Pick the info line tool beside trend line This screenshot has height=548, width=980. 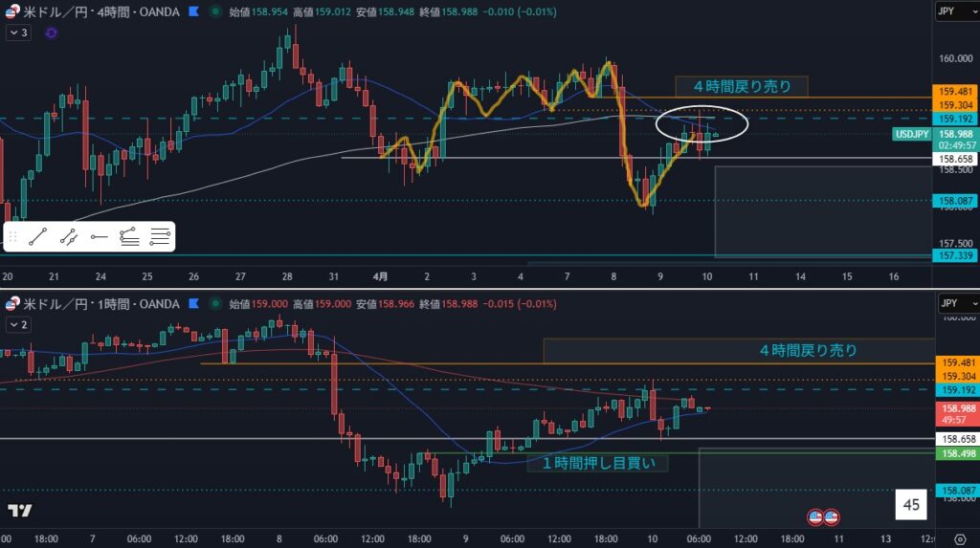click(x=68, y=236)
